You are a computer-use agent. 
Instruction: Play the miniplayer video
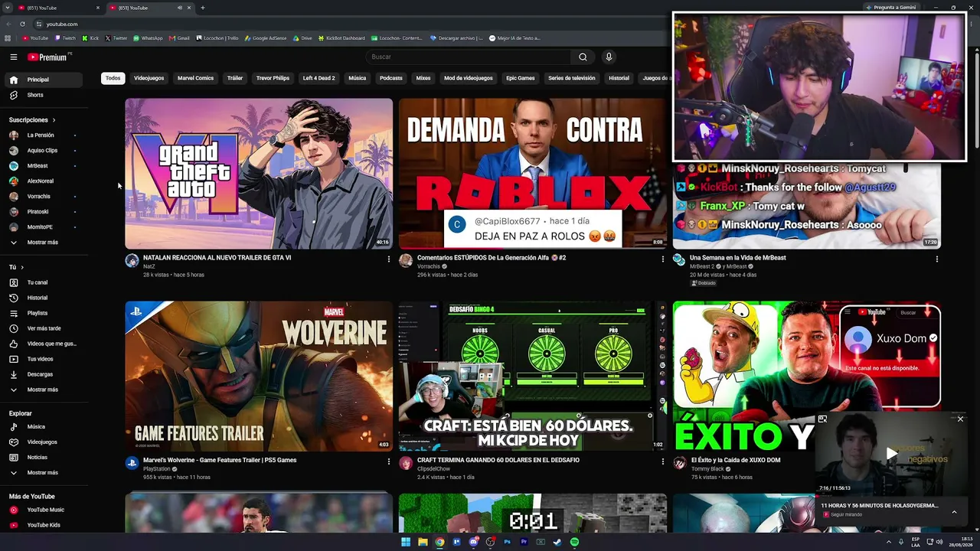[x=891, y=454]
